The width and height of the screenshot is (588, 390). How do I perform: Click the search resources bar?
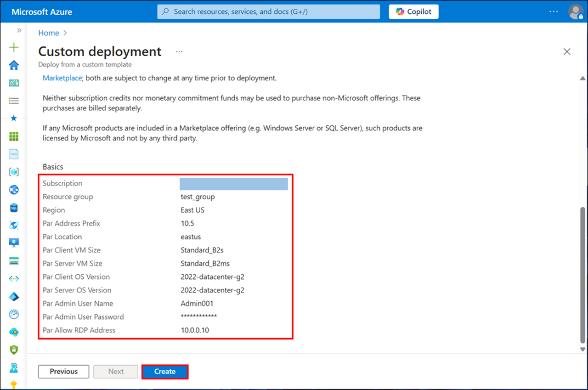coord(268,11)
